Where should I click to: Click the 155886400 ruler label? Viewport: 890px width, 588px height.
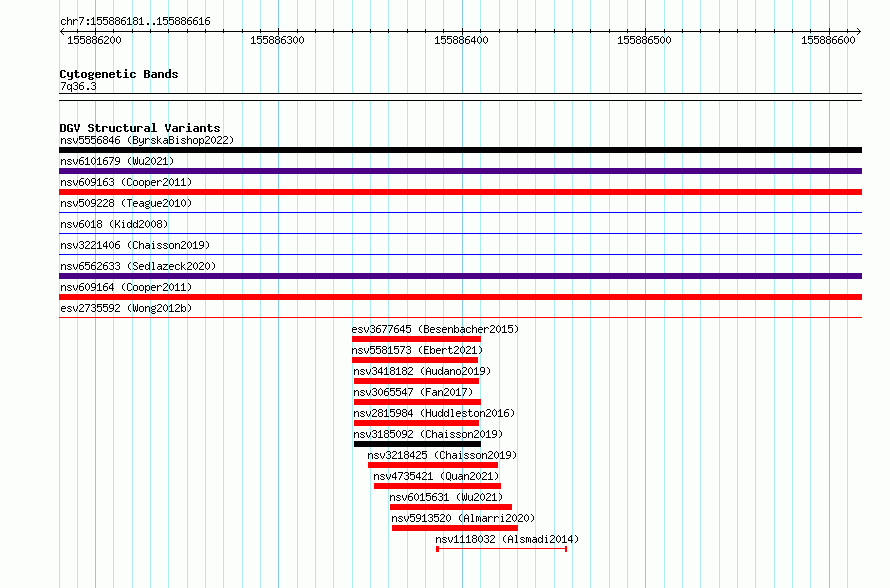[x=461, y=40]
